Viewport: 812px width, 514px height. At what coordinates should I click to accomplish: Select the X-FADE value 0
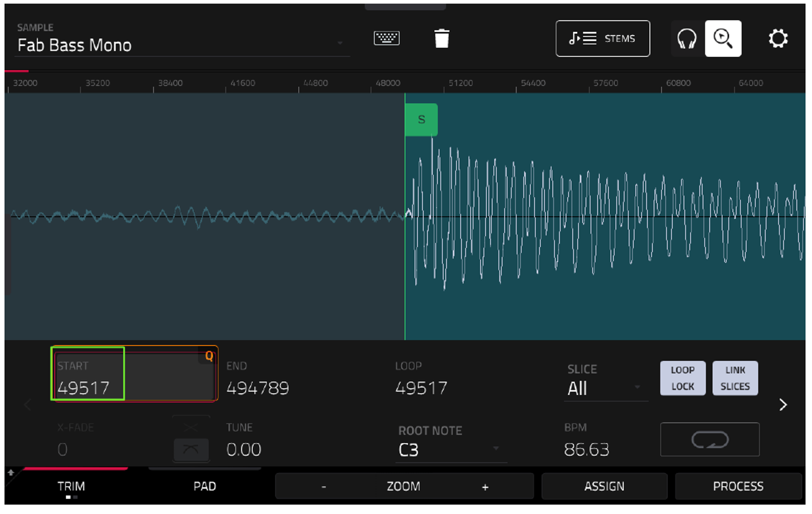tap(63, 449)
